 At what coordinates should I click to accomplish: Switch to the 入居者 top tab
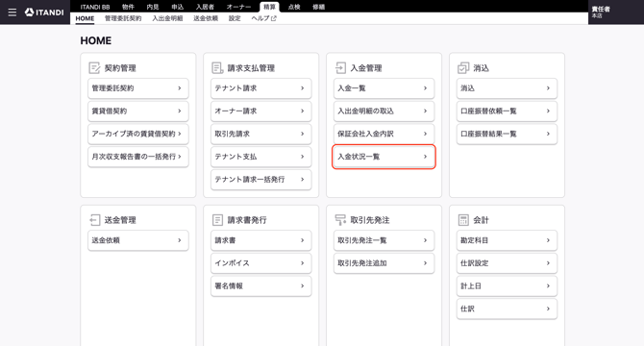coord(205,7)
